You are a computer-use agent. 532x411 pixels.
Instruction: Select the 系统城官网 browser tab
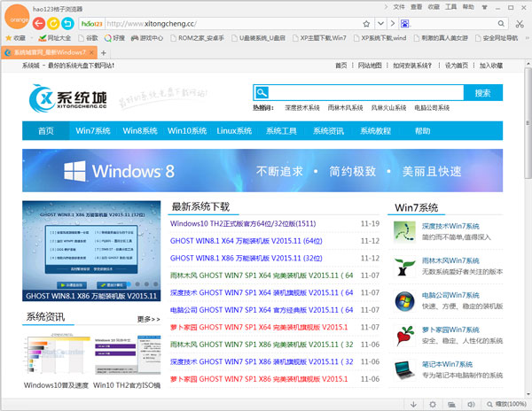49,52
